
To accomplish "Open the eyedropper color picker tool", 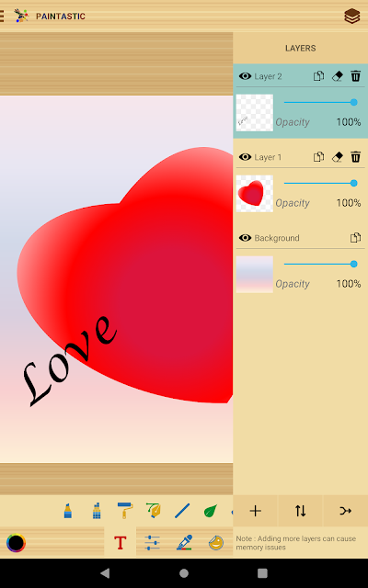I will [x=184, y=543].
